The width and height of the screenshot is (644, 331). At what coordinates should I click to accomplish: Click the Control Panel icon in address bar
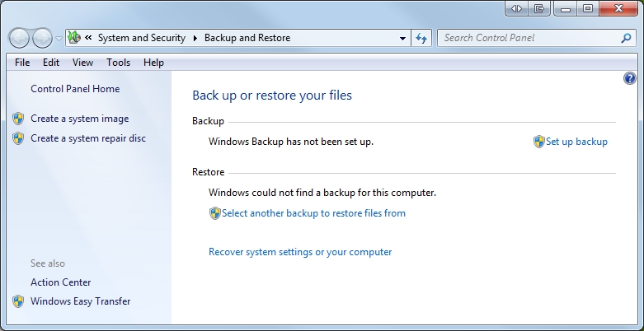point(74,38)
